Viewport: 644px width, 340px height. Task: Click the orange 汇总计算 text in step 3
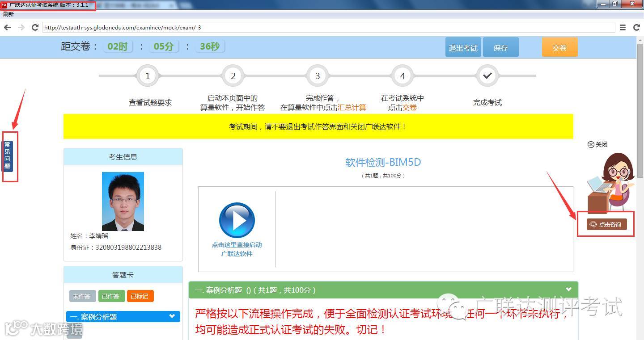tap(352, 108)
